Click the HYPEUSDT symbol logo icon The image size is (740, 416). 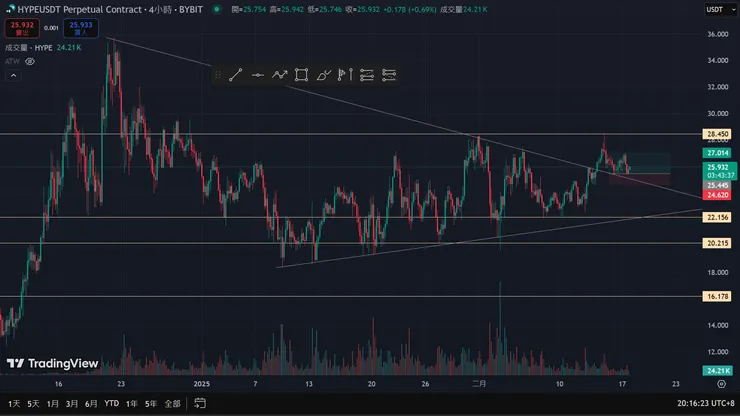tap(10, 9)
